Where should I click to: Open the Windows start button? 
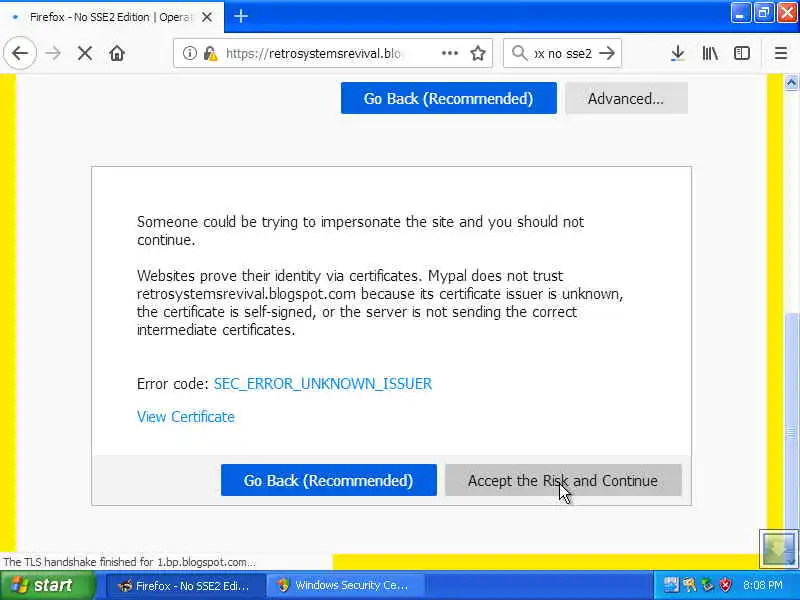tap(47, 585)
